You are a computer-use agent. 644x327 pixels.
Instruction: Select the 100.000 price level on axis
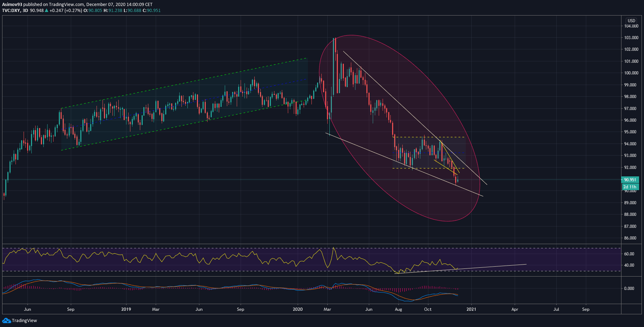[x=631, y=73]
